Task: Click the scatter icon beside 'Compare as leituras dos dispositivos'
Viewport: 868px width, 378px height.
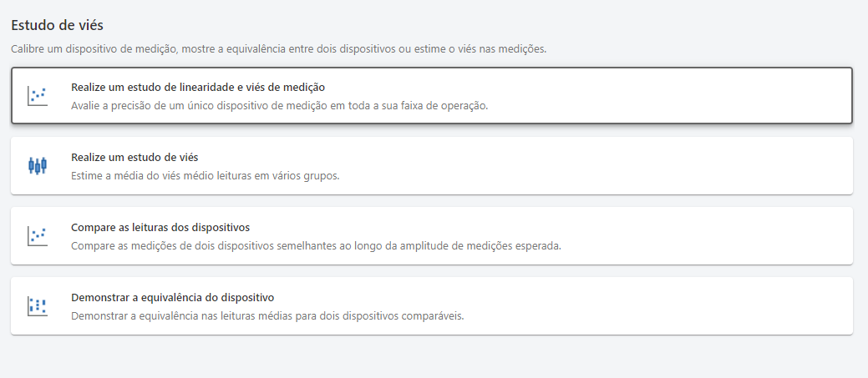Action: click(37, 235)
